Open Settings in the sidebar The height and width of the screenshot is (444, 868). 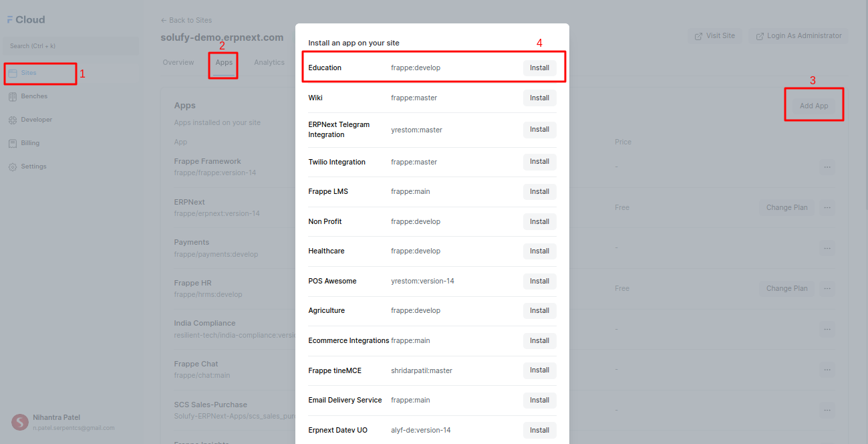coord(70,166)
